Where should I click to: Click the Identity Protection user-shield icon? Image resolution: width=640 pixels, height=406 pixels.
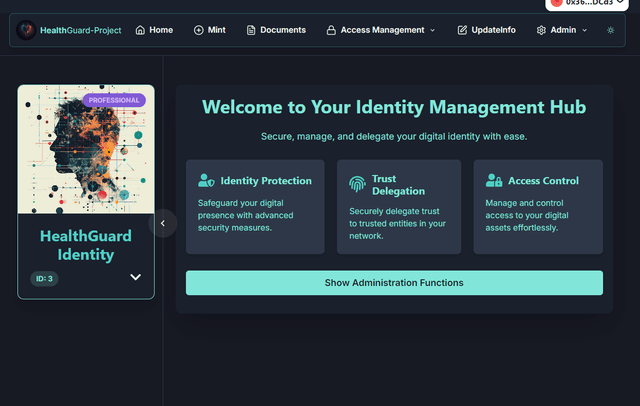(x=206, y=181)
